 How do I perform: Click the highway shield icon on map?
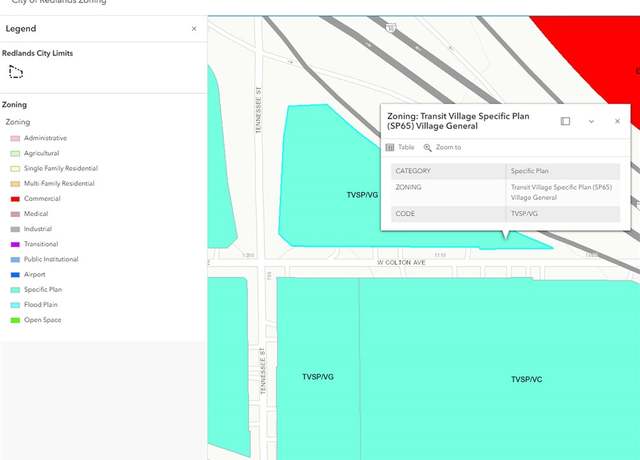(x=391, y=27)
